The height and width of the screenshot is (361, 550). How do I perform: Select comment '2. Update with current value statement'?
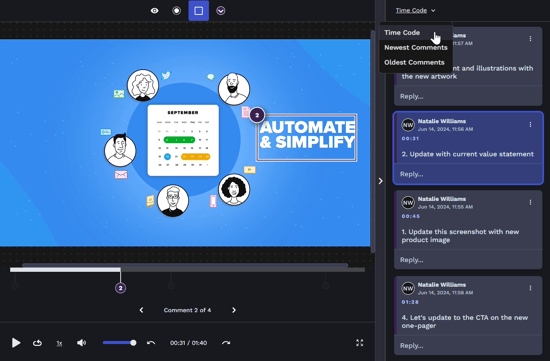(x=468, y=154)
